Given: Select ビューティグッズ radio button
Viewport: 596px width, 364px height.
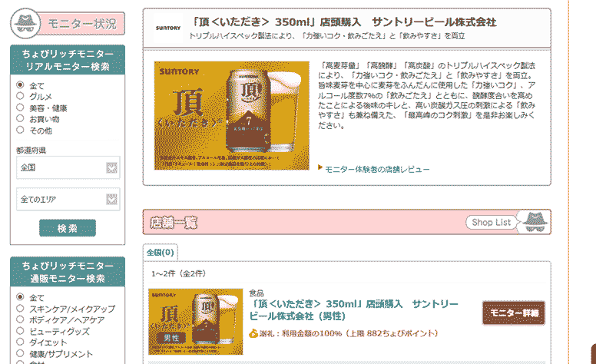Looking at the screenshot, I should (20, 330).
